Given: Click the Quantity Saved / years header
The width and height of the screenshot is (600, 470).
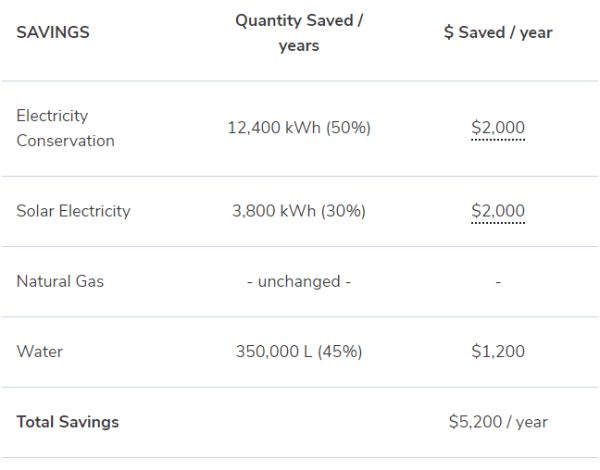Looking at the screenshot, I should tap(299, 33).
